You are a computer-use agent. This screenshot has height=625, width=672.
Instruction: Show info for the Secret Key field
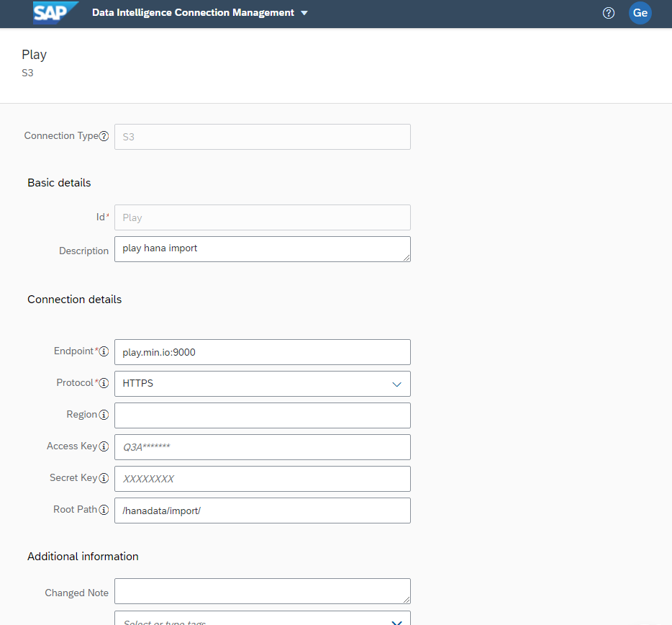(104, 478)
